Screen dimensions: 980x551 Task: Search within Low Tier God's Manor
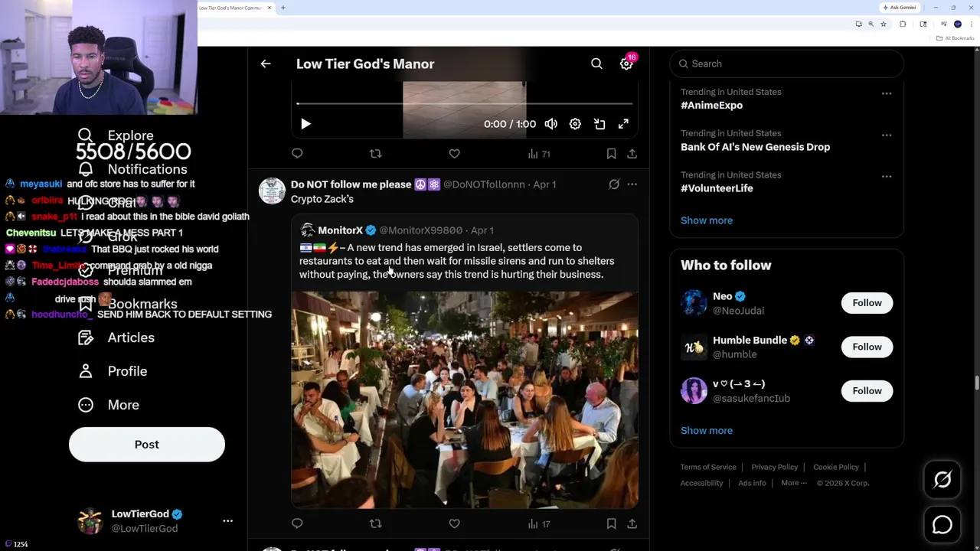[596, 64]
